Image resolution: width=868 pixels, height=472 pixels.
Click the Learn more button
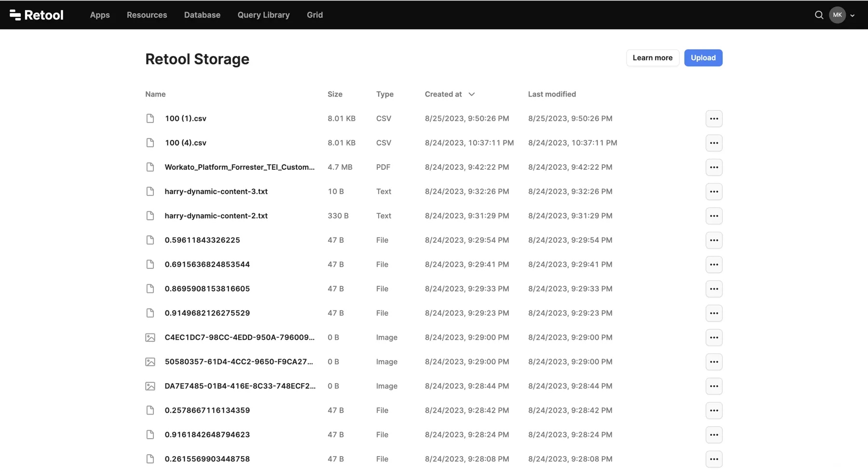pyautogui.click(x=652, y=58)
